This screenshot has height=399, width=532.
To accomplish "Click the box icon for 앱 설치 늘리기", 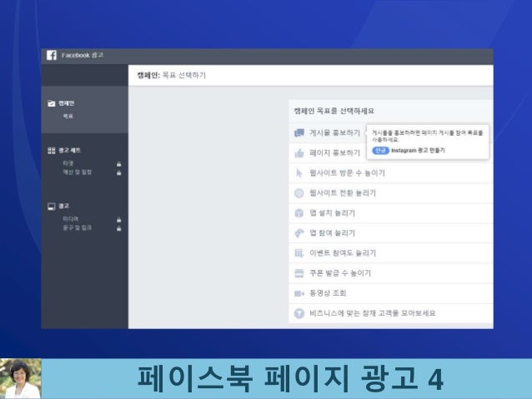I will pos(299,213).
